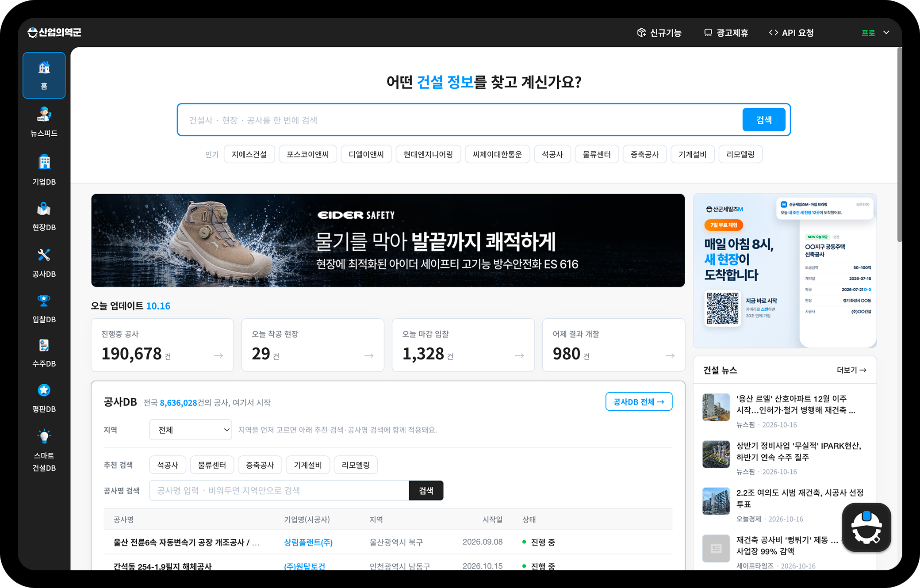Select 석공사 in 추천 검색 row
This screenshot has width=920, height=588.
point(168,465)
